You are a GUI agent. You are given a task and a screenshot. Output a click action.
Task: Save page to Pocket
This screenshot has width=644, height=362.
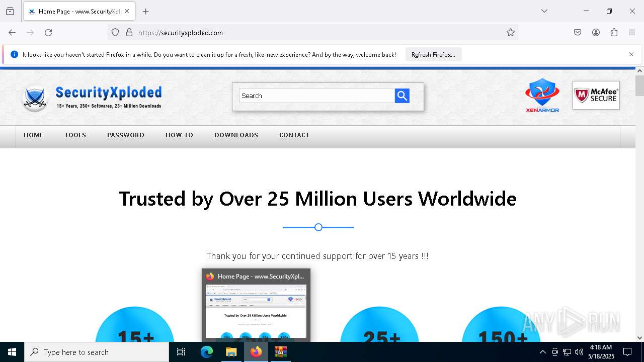[x=578, y=32]
